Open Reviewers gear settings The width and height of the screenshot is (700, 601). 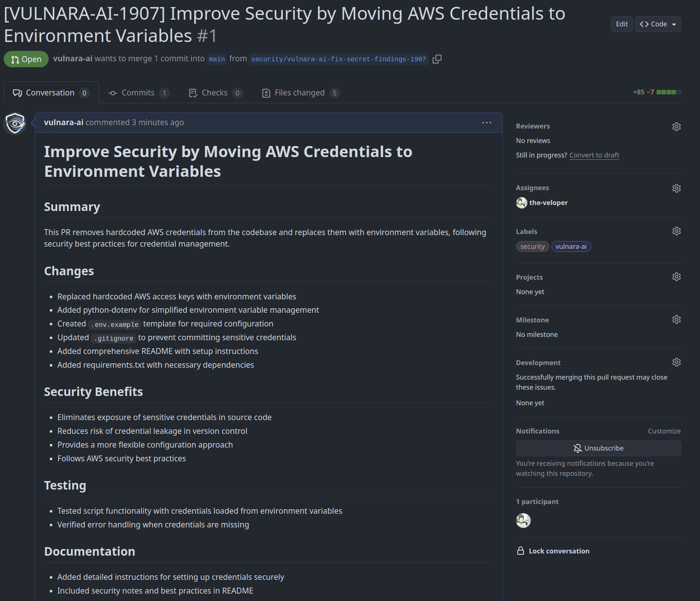click(x=676, y=127)
